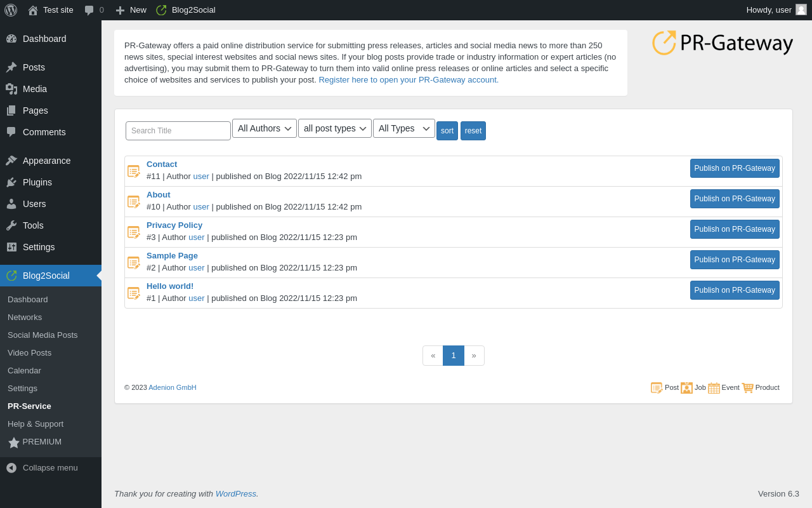Screen dimensions: 812x508
Task: Click the Search Title input field
Action: (178, 131)
